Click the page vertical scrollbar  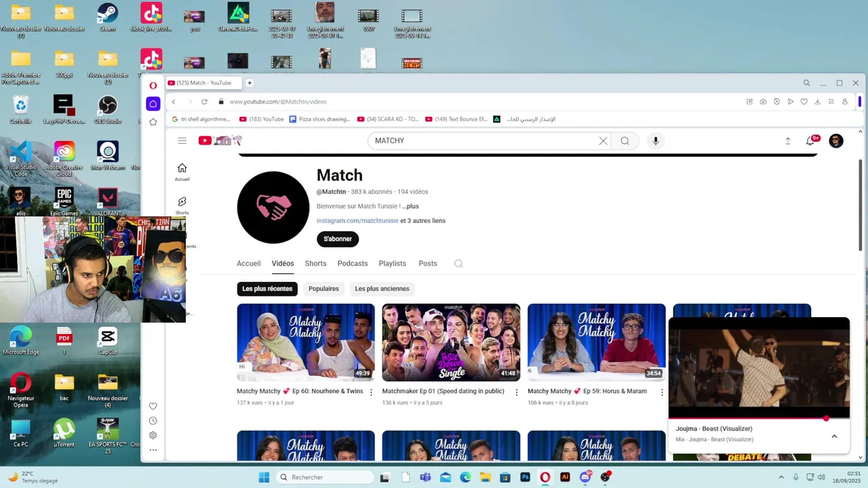tap(861, 205)
